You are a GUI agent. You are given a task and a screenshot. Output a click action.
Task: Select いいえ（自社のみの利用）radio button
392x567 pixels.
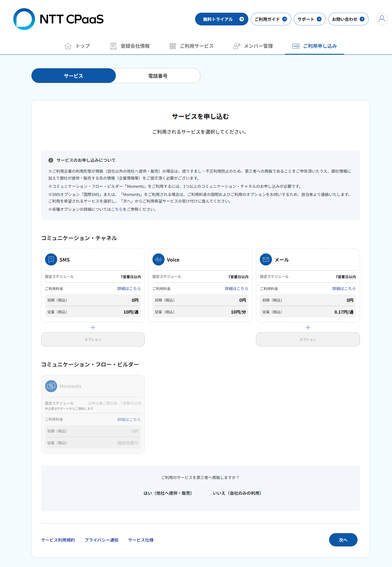pyautogui.click(x=209, y=493)
